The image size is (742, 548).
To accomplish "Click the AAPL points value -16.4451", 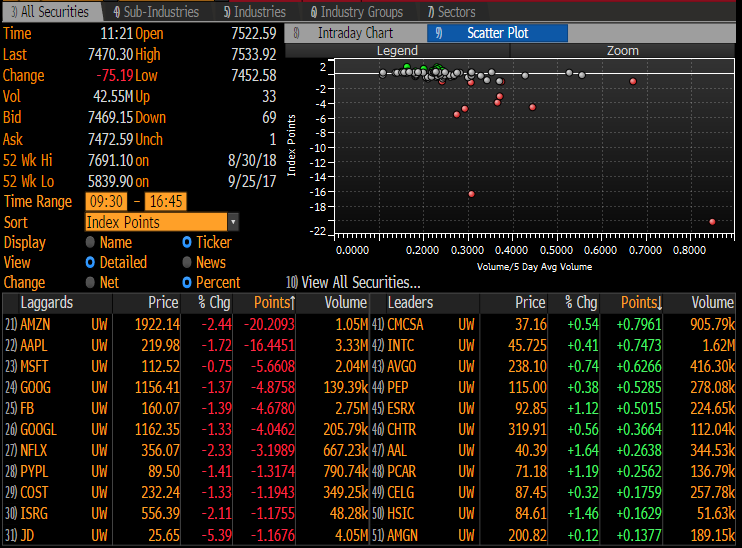I will coord(269,345).
